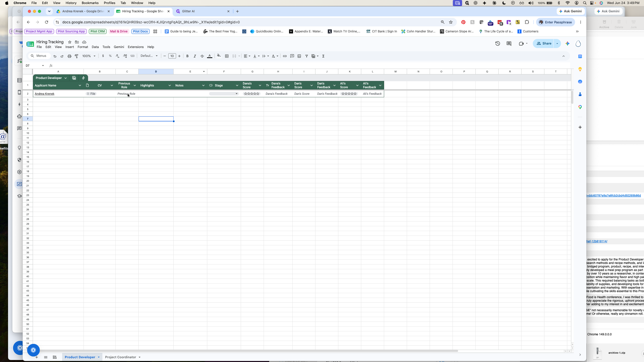Click the Create a filter icon
644x362 pixels.
click(x=307, y=56)
